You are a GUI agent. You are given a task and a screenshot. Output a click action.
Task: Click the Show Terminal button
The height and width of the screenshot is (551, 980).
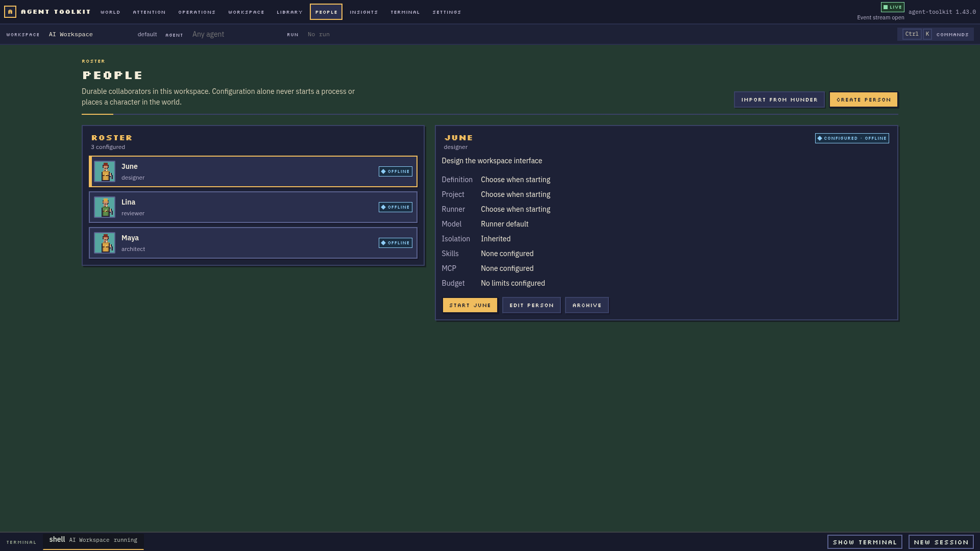(865, 542)
